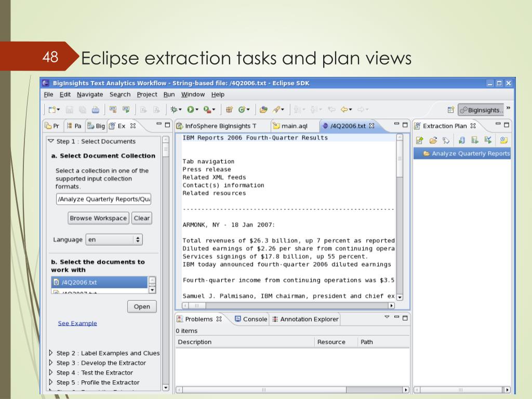Click the Description column header

(x=245, y=342)
